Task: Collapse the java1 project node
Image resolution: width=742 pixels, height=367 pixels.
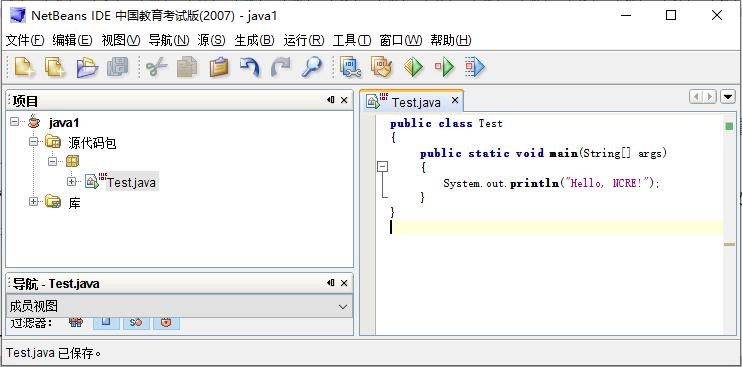Action: pos(14,122)
